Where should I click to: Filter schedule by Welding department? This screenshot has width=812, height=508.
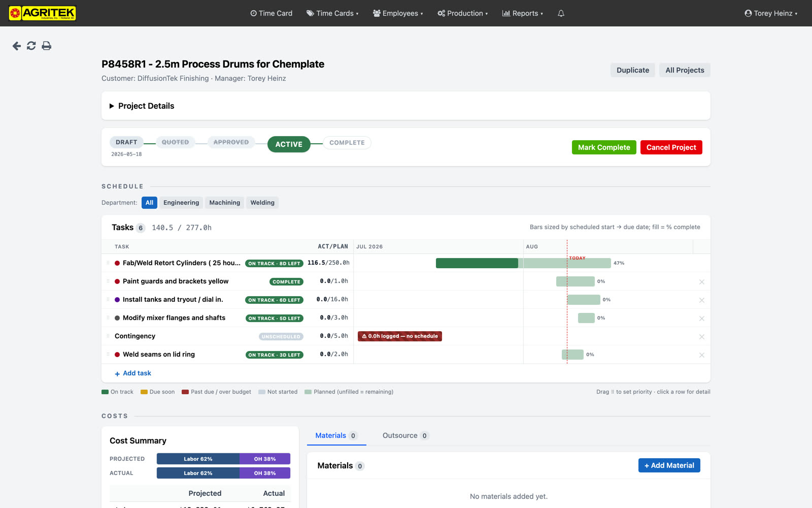tap(262, 203)
